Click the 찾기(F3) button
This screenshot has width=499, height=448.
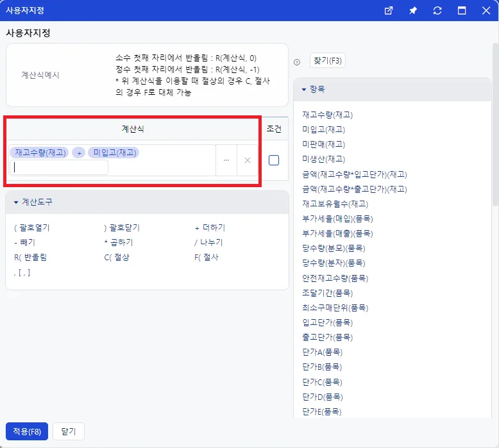[x=328, y=60]
